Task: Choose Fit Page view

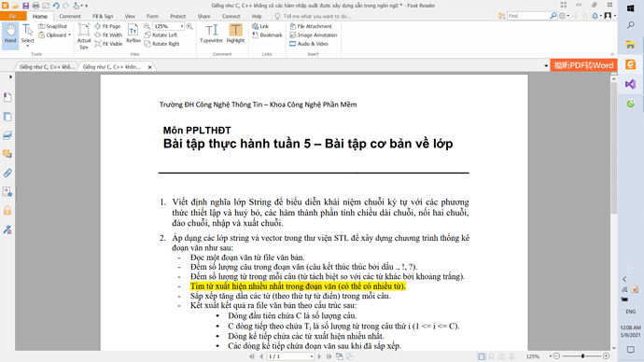Action: click(x=107, y=26)
